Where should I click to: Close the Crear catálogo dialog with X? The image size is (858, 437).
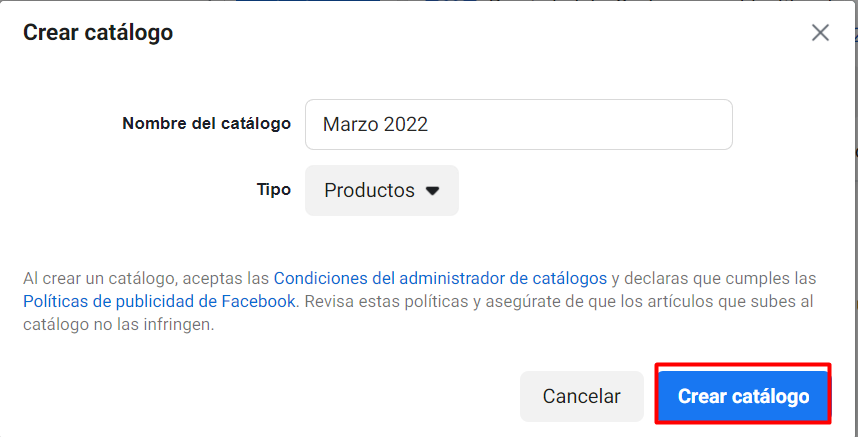[x=820, y=33]
